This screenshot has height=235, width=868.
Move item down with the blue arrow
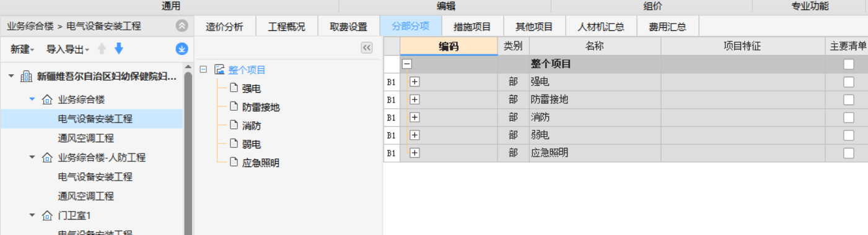tap(119, 49)
